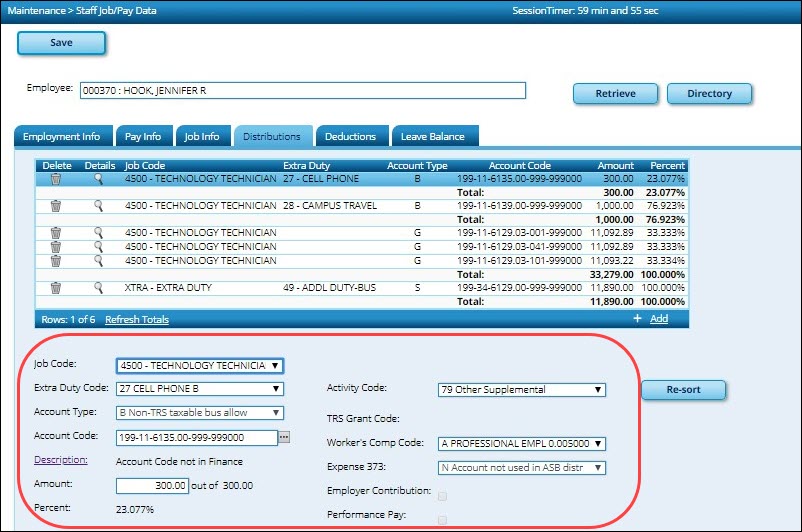Switch to the Pay Info tab
The height and width of the screenshot is (532, 802).
143,137
